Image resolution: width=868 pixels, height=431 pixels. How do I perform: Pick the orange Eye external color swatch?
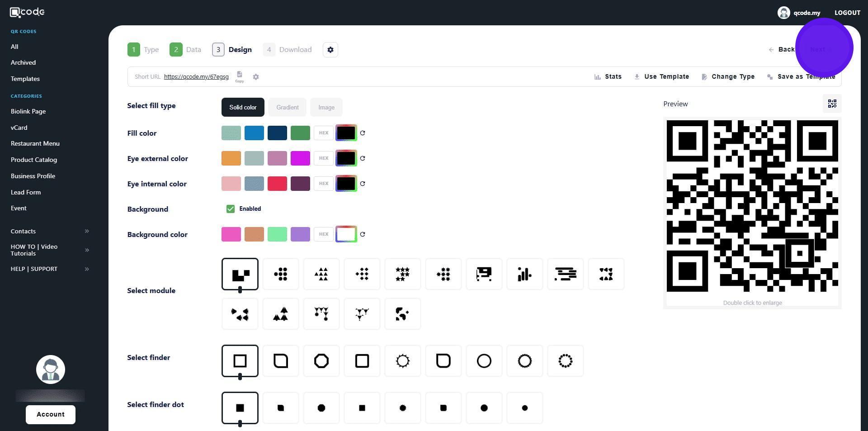click(231, 158)
